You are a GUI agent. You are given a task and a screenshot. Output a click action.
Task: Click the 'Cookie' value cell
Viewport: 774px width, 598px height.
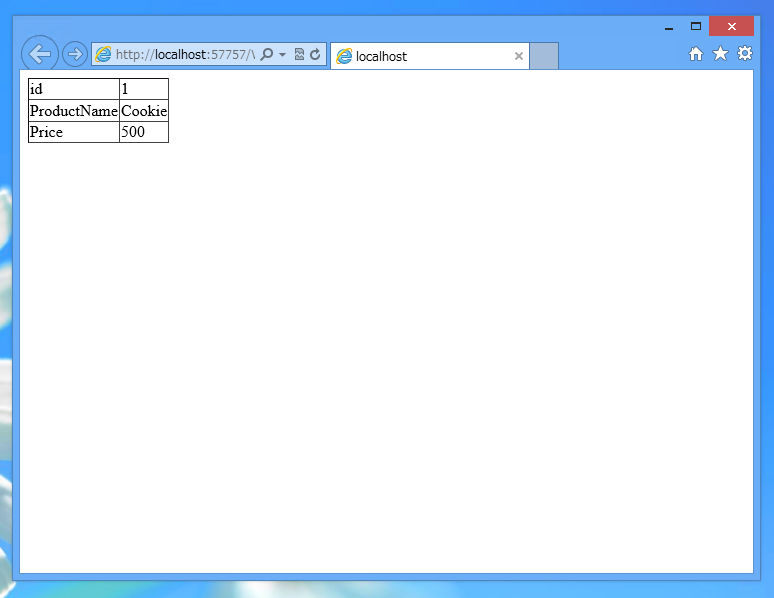144,111
